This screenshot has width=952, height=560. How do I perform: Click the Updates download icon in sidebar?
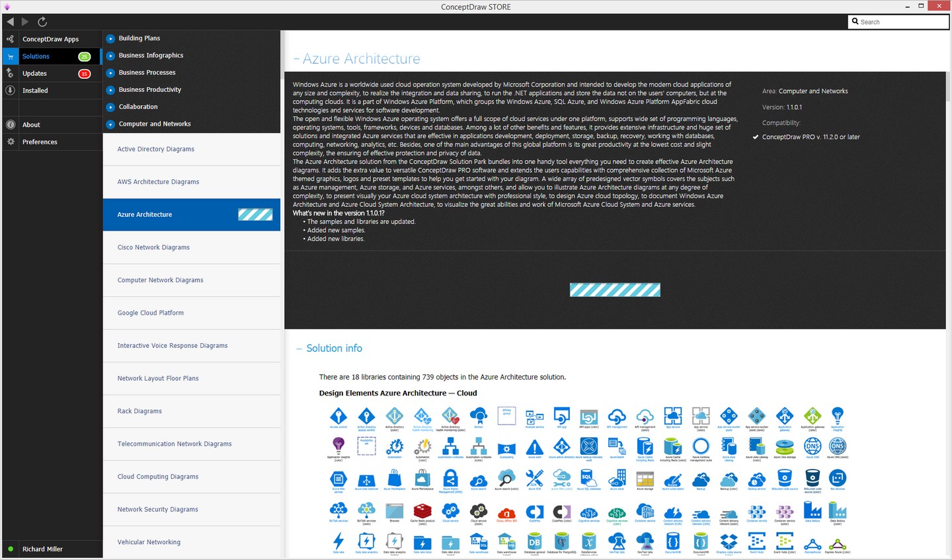click(x=10, y=73)
